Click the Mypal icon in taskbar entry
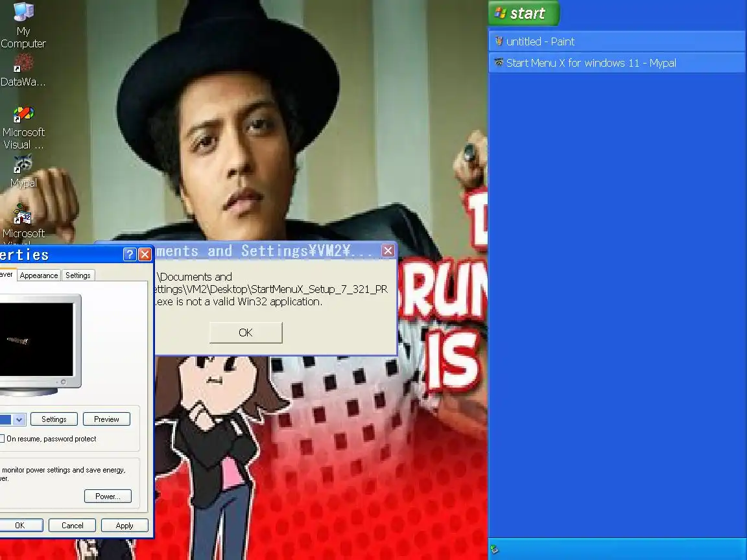747x560 pixels. [x=498, y=62]
